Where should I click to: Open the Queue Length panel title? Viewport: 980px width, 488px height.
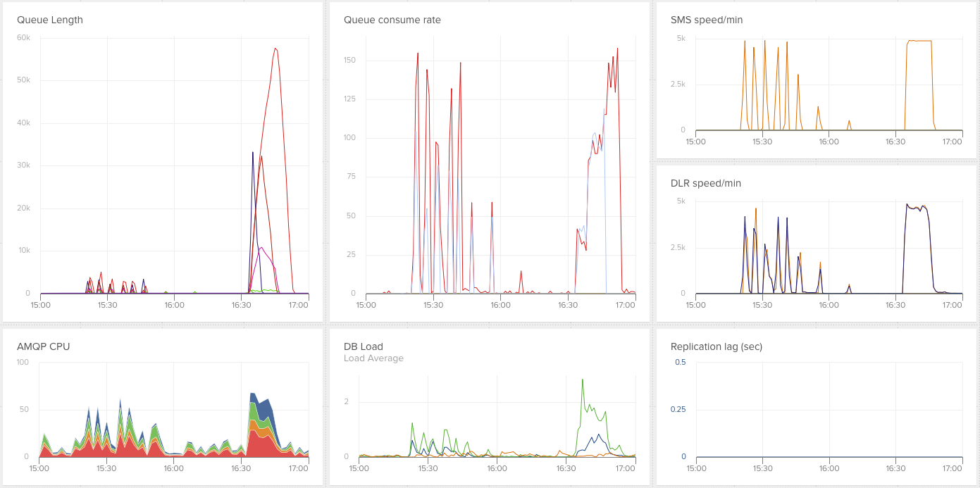pos(50,20)
